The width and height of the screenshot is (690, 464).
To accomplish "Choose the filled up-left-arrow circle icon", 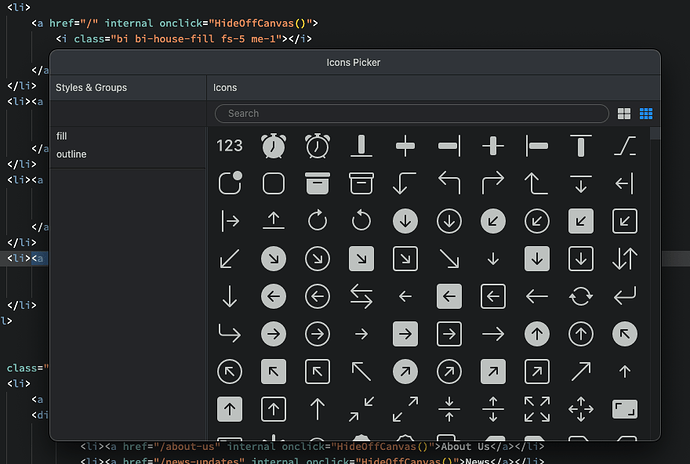I will [x=625, y=334].
